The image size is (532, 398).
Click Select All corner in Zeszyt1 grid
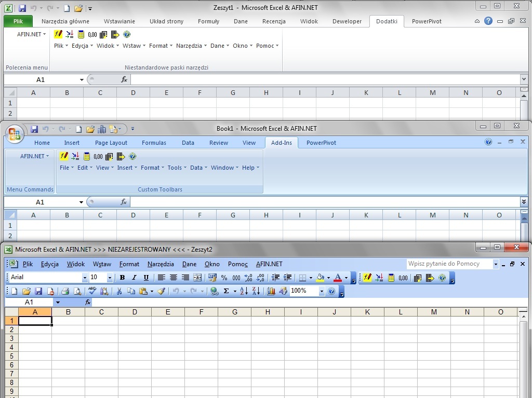point(10,92)
